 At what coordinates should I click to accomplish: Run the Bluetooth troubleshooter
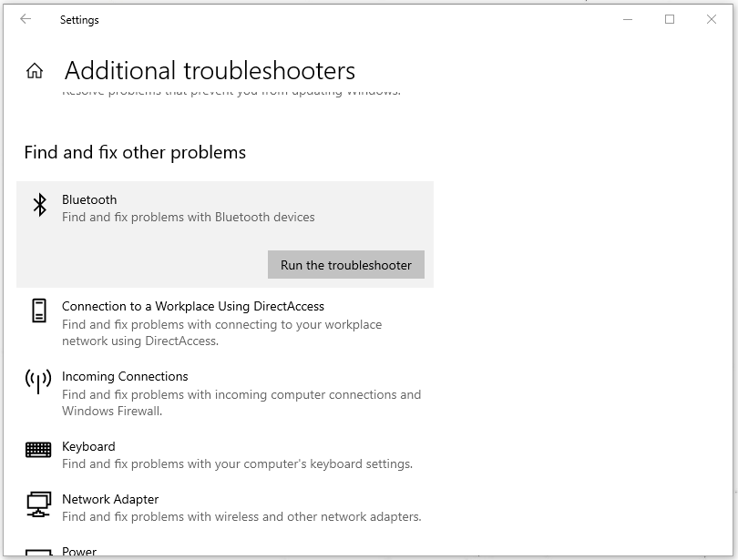coord(346,264)
